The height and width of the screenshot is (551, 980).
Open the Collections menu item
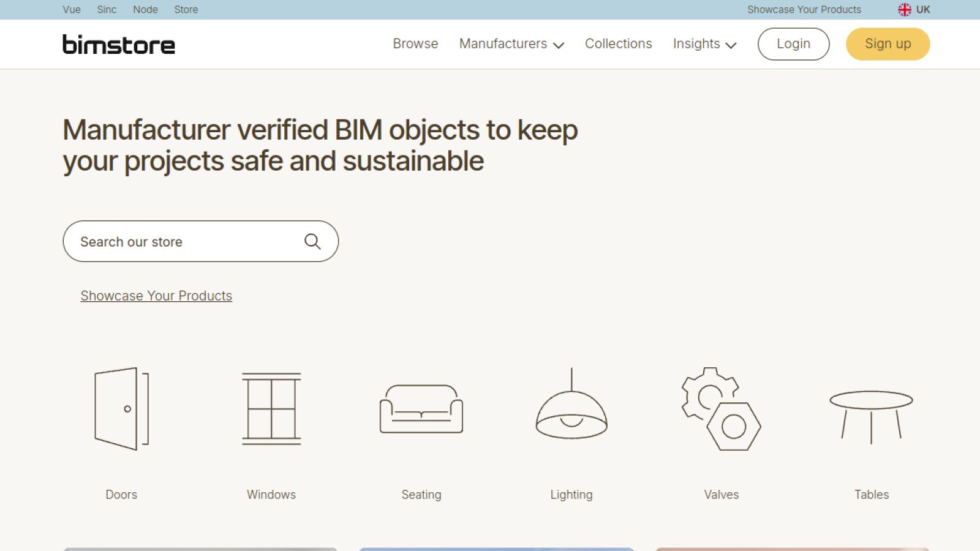click(x=618, y=44)
